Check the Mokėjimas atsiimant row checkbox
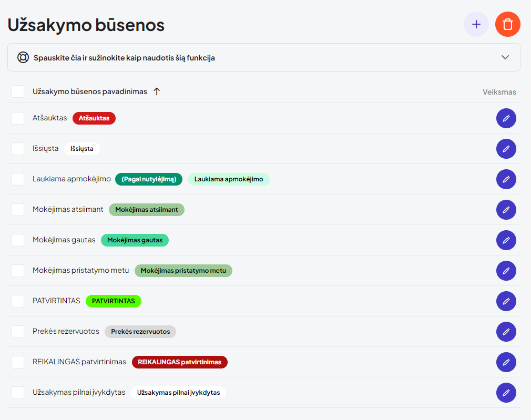This screenshot has height=420, width=531. coord(18,210)
